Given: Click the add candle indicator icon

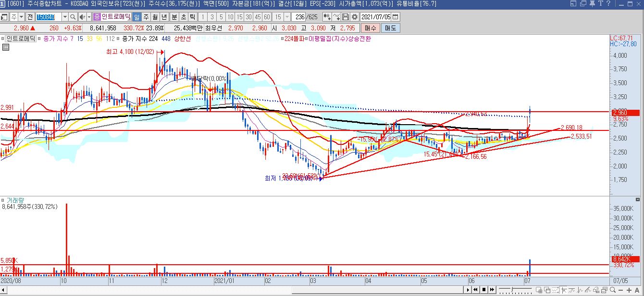Looking at the screenshot, I should [327, 17].
